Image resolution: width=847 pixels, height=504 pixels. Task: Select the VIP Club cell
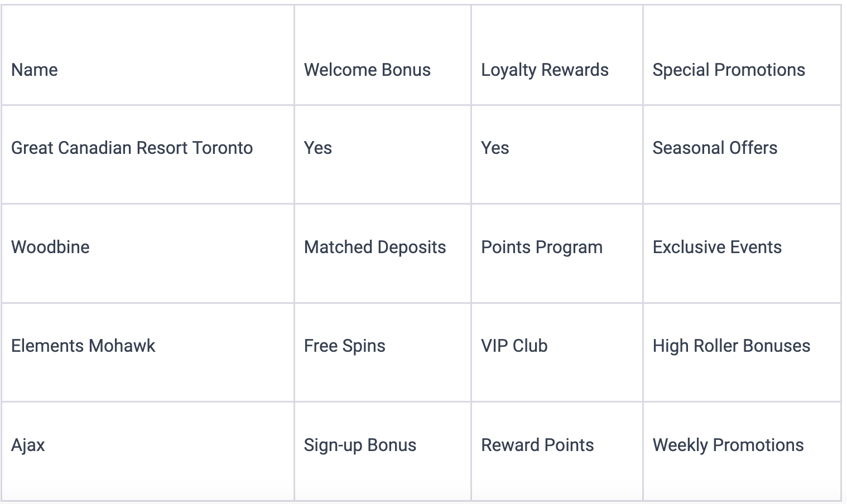514,346
